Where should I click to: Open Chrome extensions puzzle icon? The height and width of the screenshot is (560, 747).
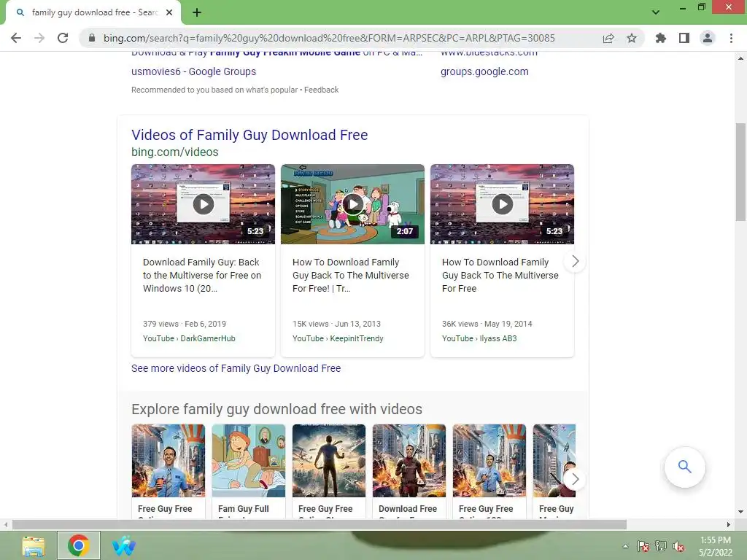[x=661, y=38]
